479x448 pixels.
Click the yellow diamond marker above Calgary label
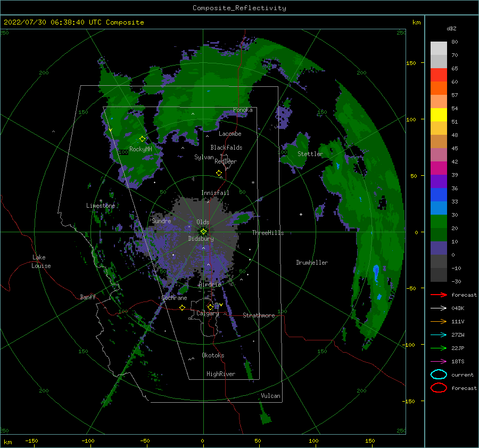pyautogui.click(x=210, y=307)
